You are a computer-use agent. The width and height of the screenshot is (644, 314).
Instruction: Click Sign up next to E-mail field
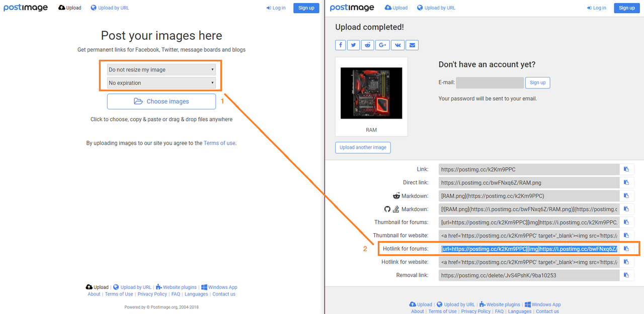(538, 82)
